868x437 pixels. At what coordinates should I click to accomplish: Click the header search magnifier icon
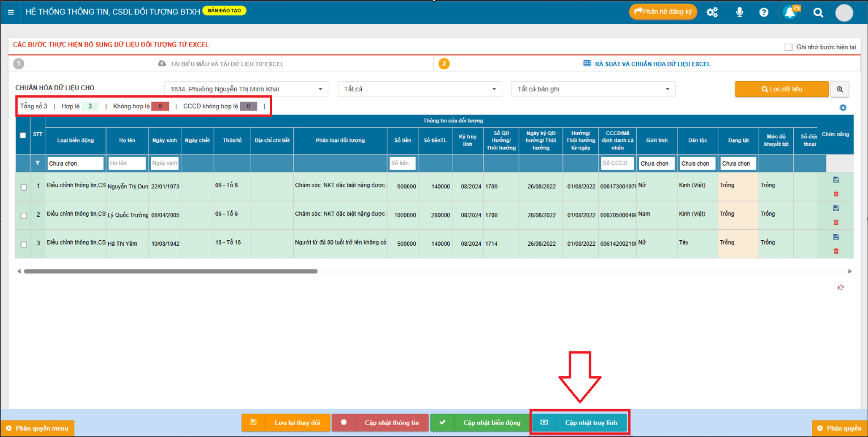point(818,12)
